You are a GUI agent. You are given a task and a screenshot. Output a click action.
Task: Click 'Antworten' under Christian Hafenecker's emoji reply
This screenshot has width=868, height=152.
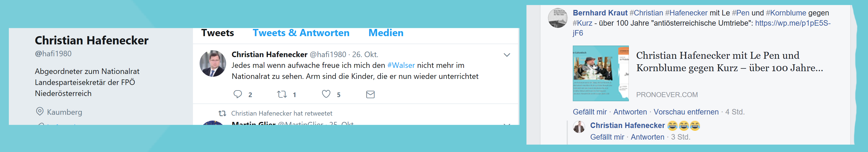coord(647,137)
